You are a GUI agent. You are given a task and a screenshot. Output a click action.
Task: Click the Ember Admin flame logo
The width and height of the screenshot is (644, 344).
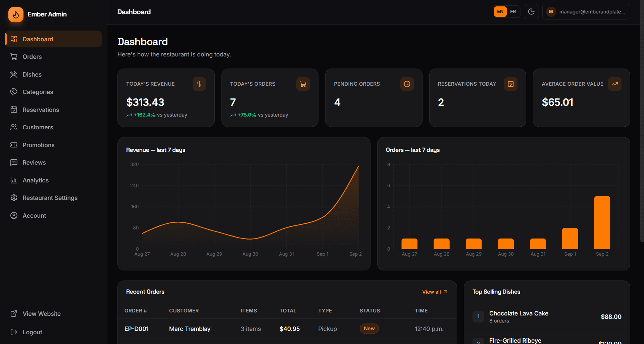point(16,14)
